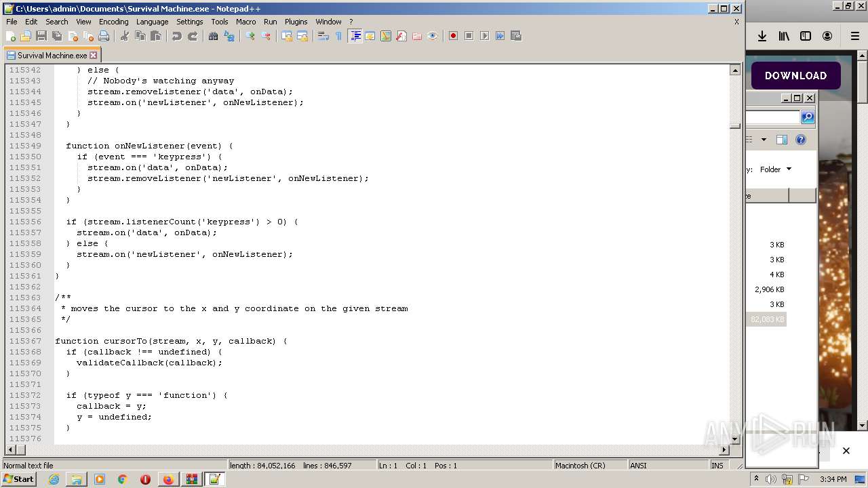Save the current recorded macro icon
The height and width of the screenshot is (488, 868).
[x=516, y=36]
